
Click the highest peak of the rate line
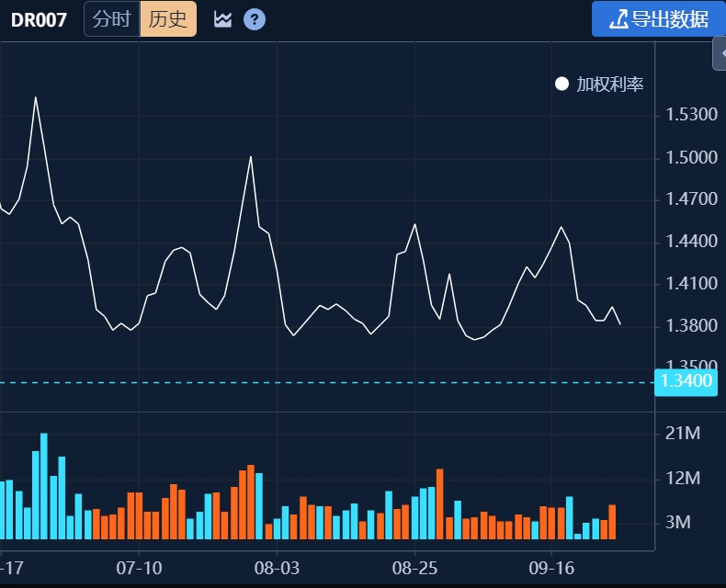click(36, 97)
